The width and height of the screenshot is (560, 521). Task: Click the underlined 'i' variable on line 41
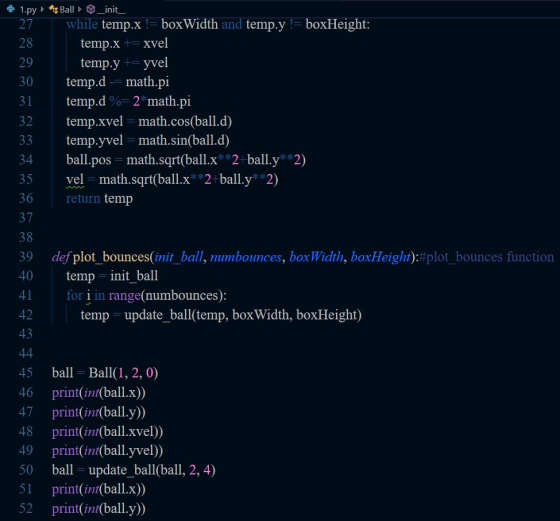click(88, 296)
